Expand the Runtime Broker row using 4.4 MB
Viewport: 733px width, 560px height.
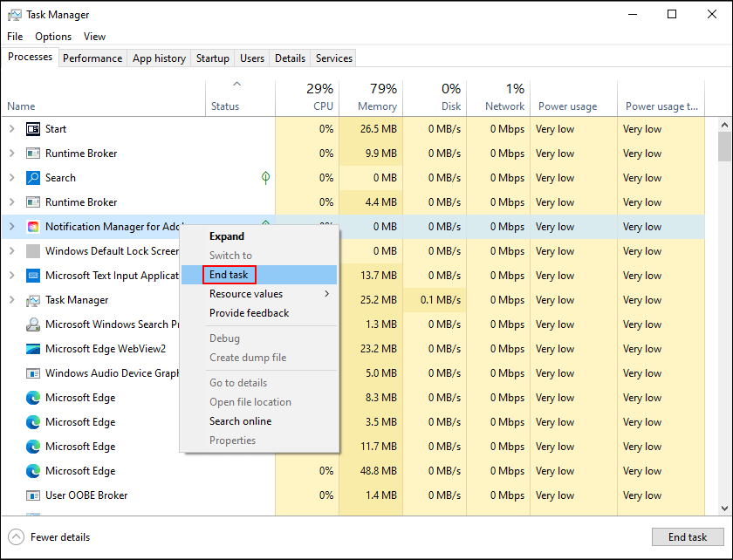coord(12,202)
